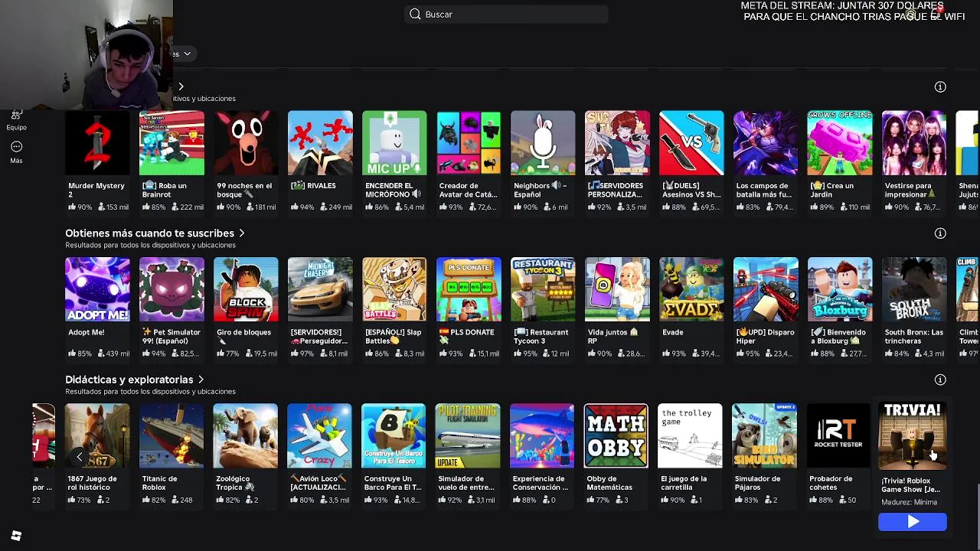
Task: Open Zoológico Tropical game thumbnail
Action: 245,435
